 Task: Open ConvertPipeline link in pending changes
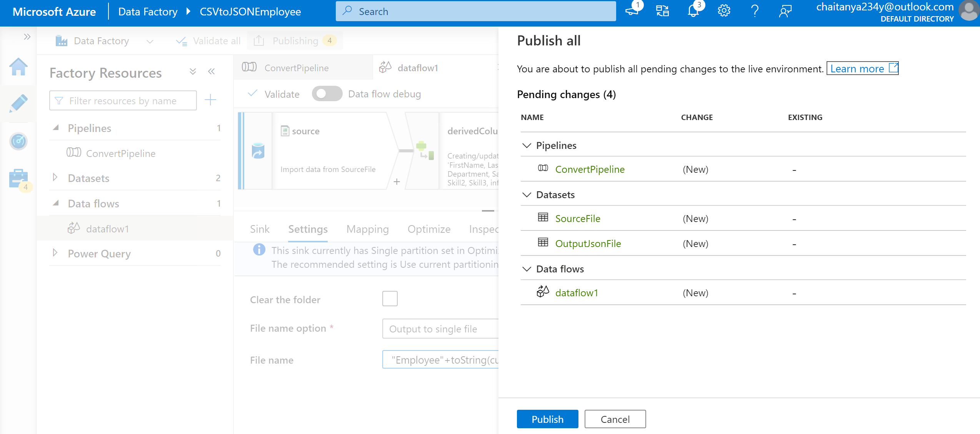tap(590, 169)
